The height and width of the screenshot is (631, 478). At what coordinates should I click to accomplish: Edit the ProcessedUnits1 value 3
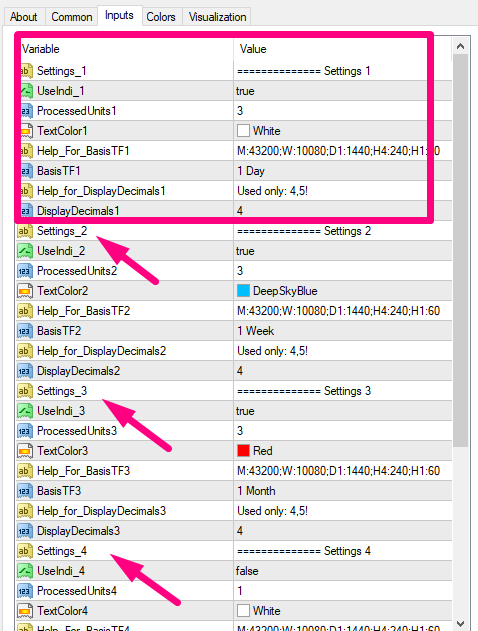pos(342,111)
